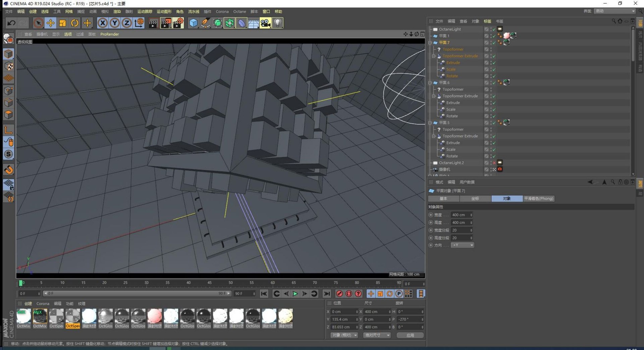Screen dimensions: 644x350
Task: Add a Cube primitive object
Action: pos(193,23)
